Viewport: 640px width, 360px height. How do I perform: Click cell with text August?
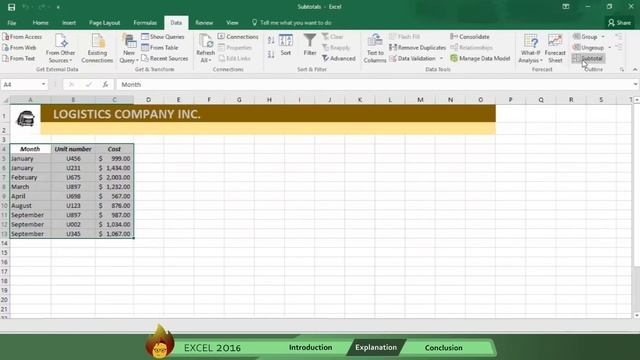pyautogui.click(x=31, y=206)
